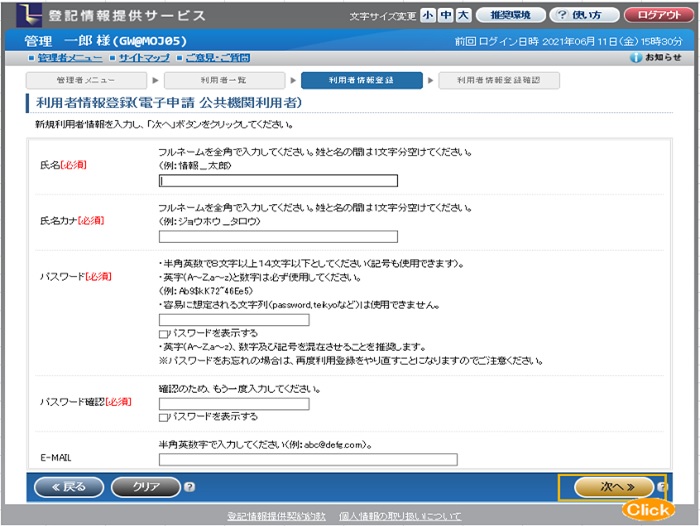This screenshot has width=700, height=526.
Task: Click the 氏名[必須] label text
Action: (63, 165)
